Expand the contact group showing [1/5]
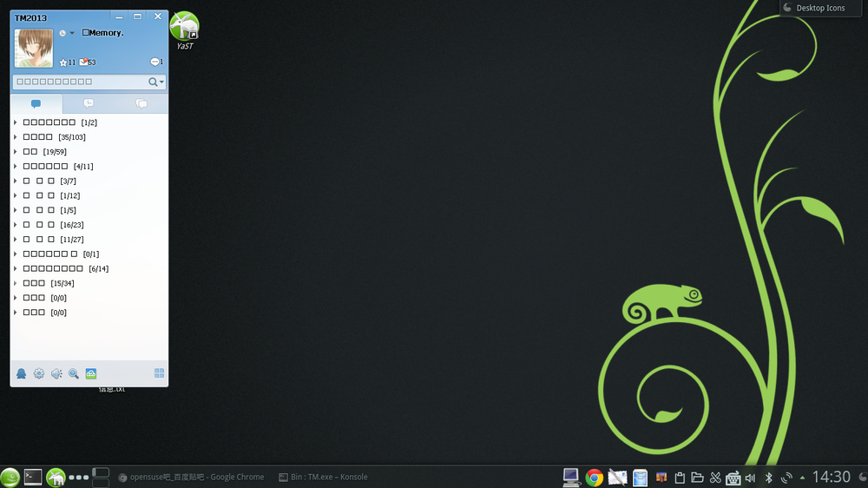 pos(16,210)
